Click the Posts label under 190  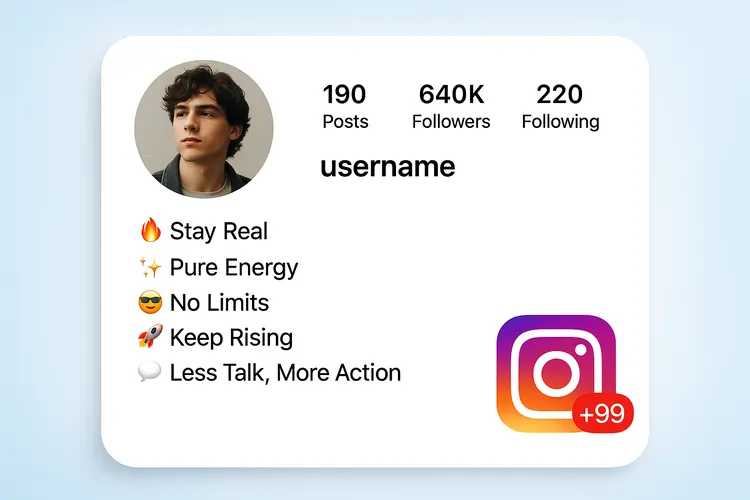point(345,122)
